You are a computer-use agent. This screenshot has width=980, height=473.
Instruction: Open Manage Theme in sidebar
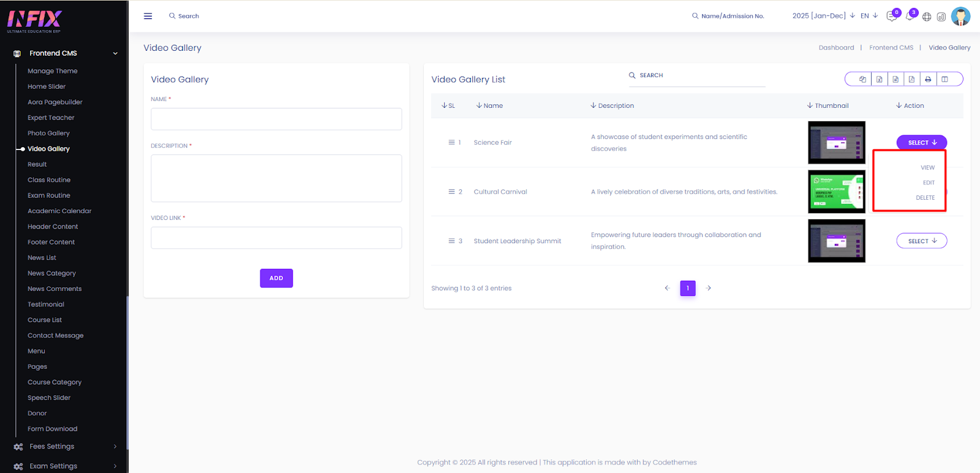52,71
